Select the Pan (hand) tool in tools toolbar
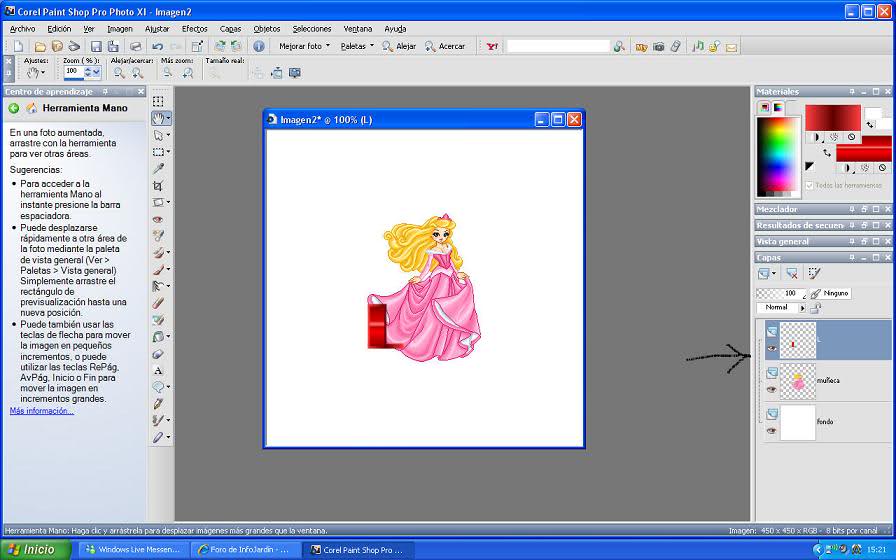 [x=158, y=118]
